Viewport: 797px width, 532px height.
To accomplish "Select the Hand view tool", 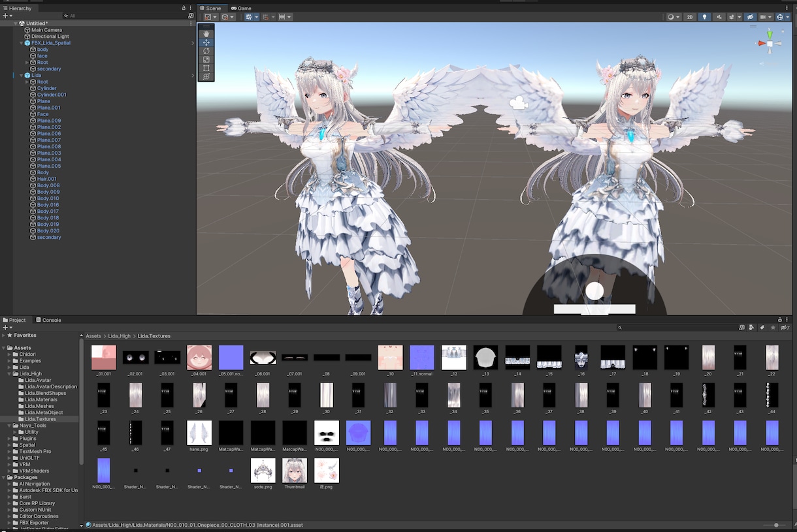I will (x=206, y=33).
